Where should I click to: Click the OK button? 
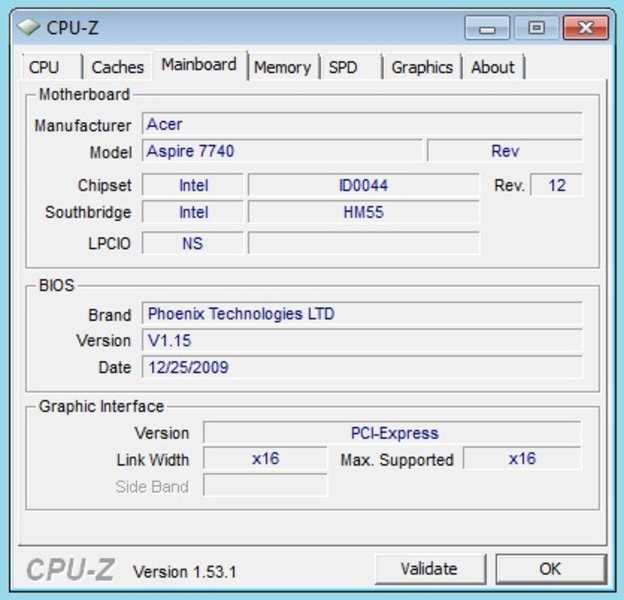(x=551, y=569)
